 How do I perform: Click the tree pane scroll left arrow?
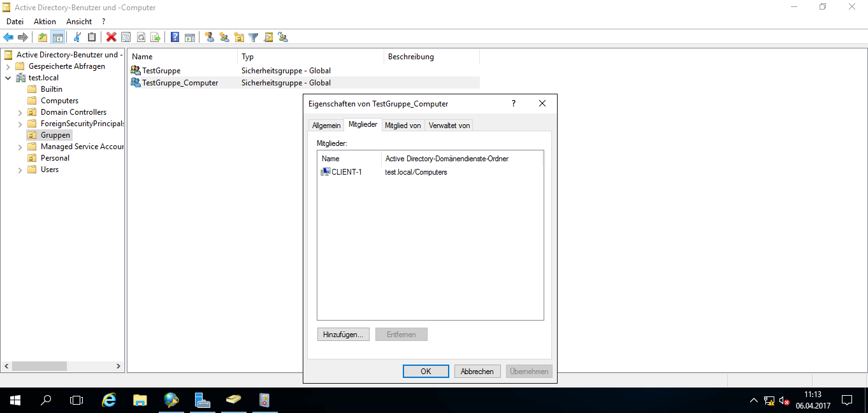(7, 366)
